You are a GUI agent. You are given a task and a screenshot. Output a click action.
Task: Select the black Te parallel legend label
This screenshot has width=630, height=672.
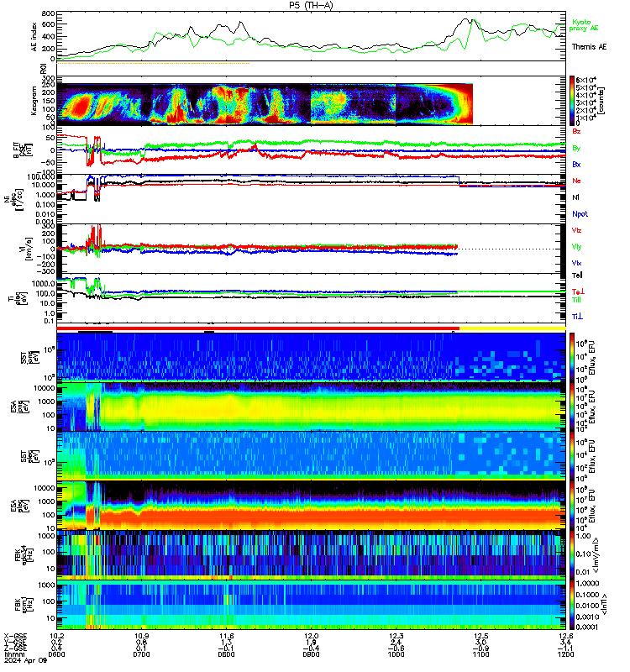click(577, 276)
